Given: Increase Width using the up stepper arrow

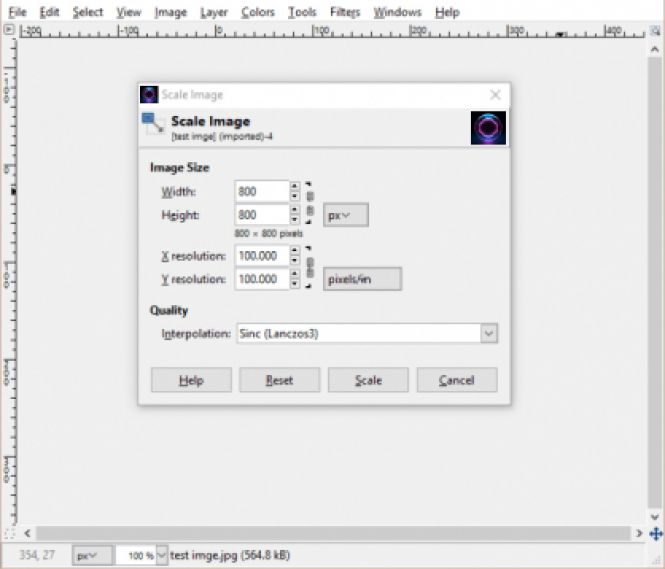Looking at the screenshot, I should click(x=295, y=186).
